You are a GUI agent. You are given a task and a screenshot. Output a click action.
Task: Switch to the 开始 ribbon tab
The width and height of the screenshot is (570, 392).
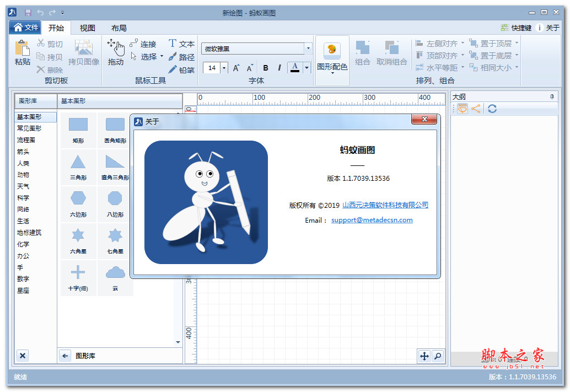tap(56, 28)
